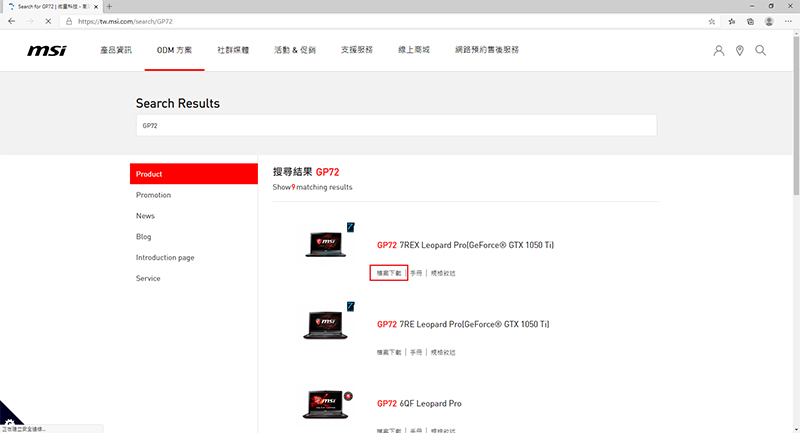Click the MSI logo in the header
Image resolution: width=800 pixels, height=433 pixels.
pyautogui.click(x=47, y=50)
